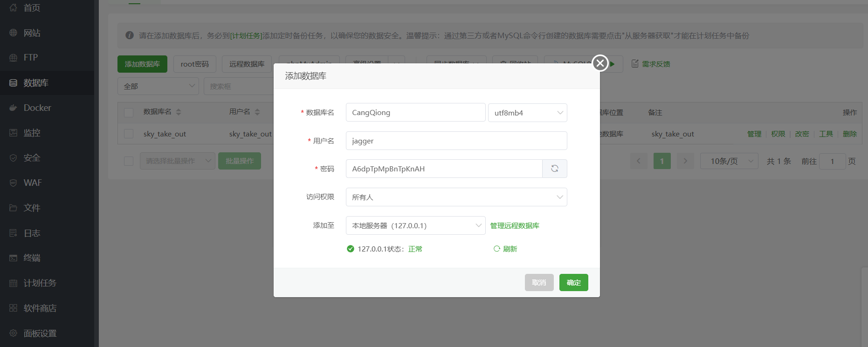Click 工具 for sky_take_out row
868x347 pixels.
(x=826, y=134)
